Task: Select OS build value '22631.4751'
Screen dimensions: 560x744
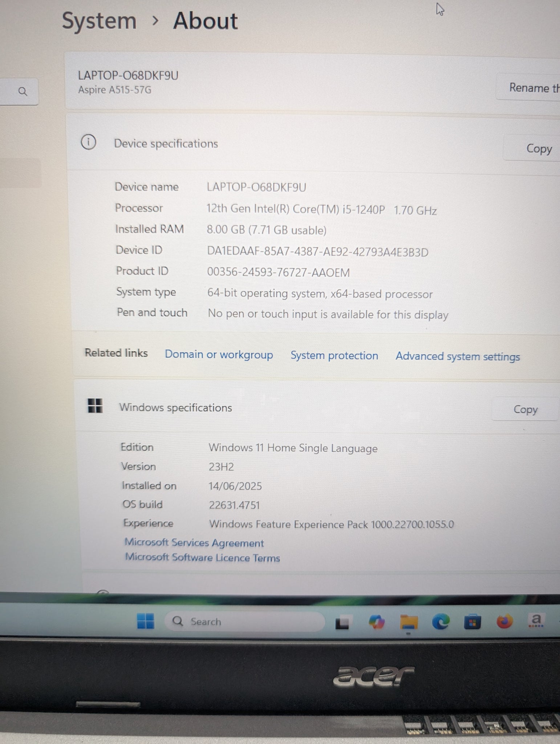Action: [x=234, y=505]
